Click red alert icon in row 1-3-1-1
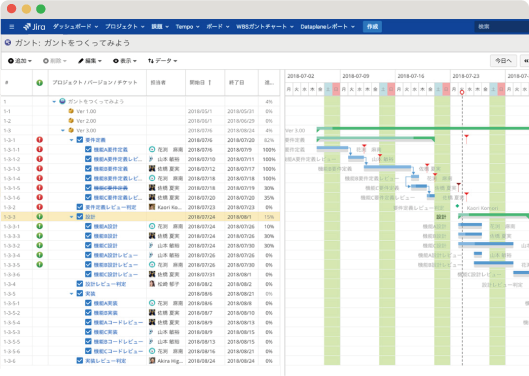 40,149
